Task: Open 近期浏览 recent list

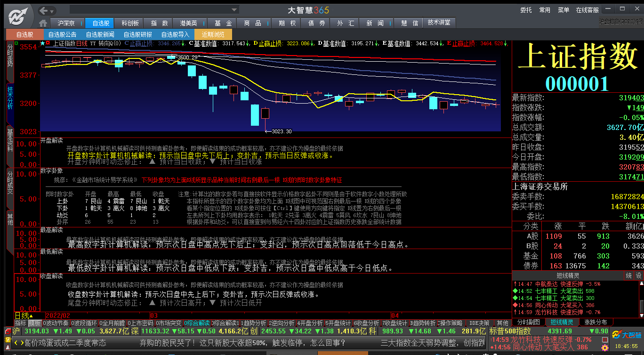Action: point(213,34)
